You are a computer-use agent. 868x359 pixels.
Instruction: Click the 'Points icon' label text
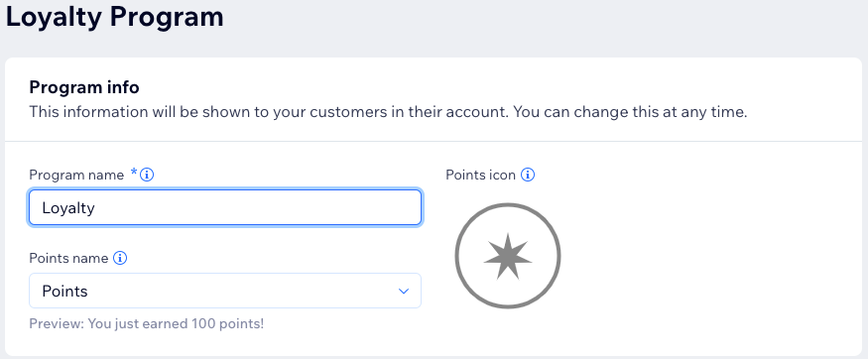click(480, 175)
